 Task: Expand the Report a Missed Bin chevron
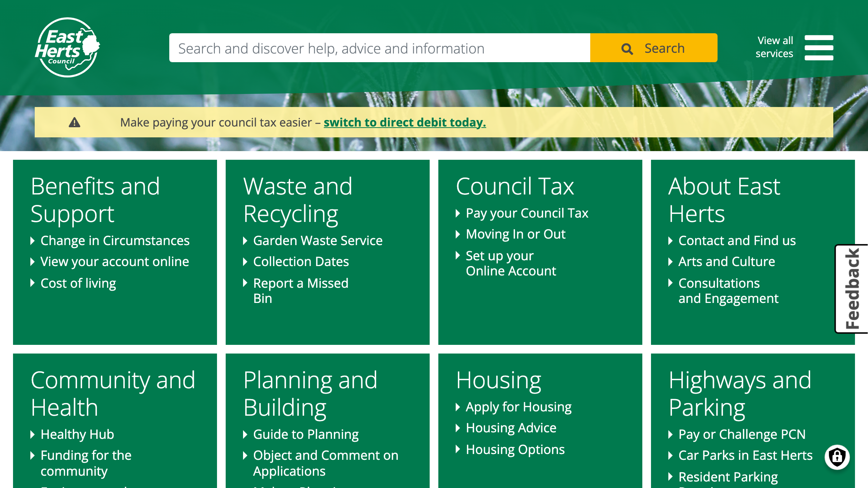pyautogui.click(x=245, y=283)
